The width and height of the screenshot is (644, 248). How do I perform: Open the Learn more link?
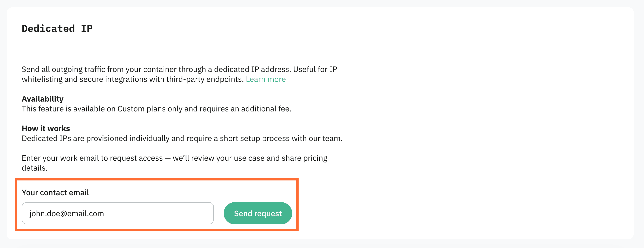[x=266, y=79]
